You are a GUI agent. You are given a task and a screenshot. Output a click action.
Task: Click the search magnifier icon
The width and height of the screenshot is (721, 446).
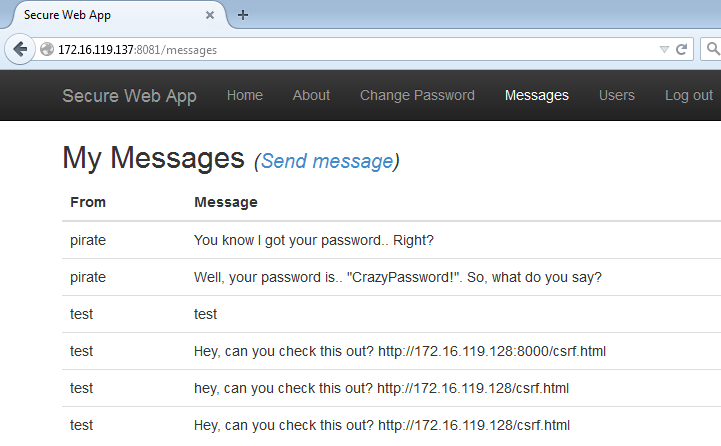click(713, 49)
